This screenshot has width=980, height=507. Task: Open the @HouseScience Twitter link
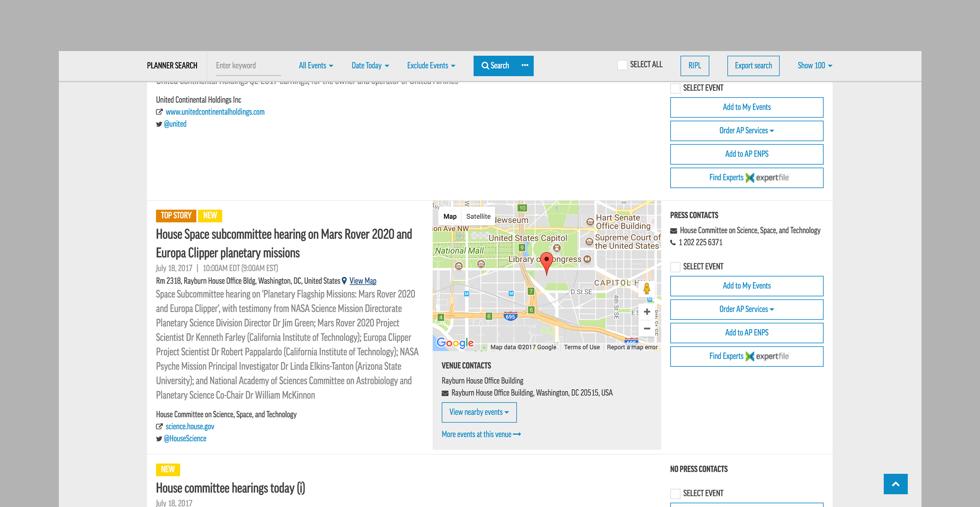coord(185,439)
